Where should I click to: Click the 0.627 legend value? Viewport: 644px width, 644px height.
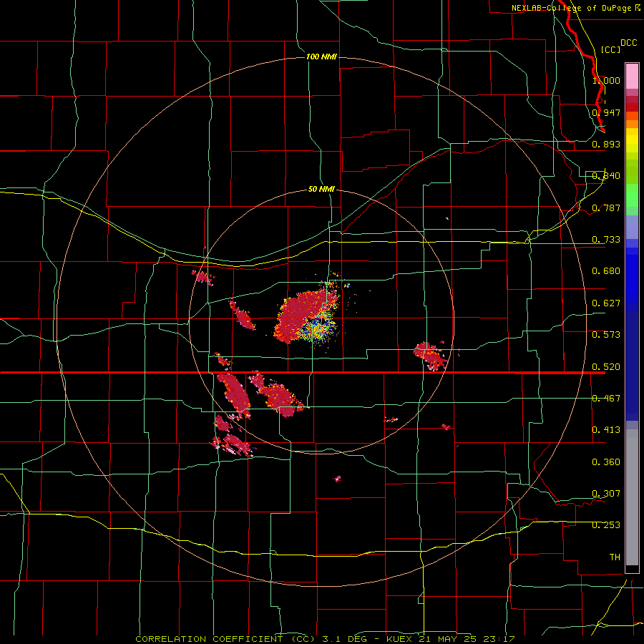tap(606, 303)
